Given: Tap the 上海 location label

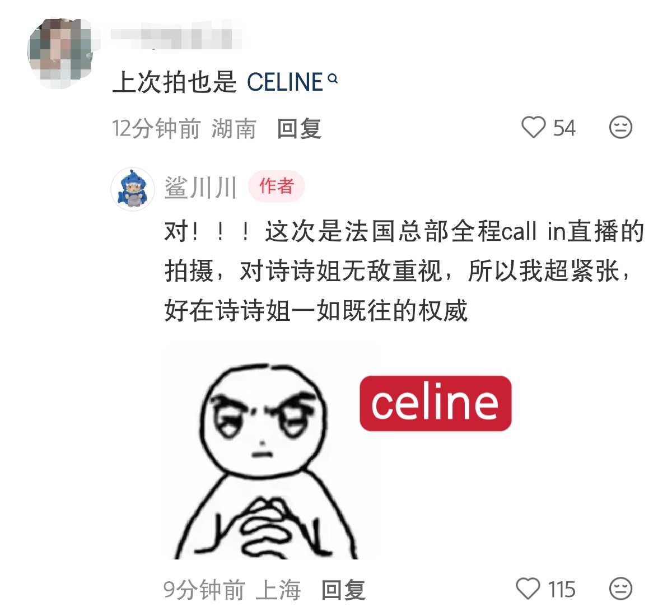Looking at the screenshot, I should [x=278, y=590].
